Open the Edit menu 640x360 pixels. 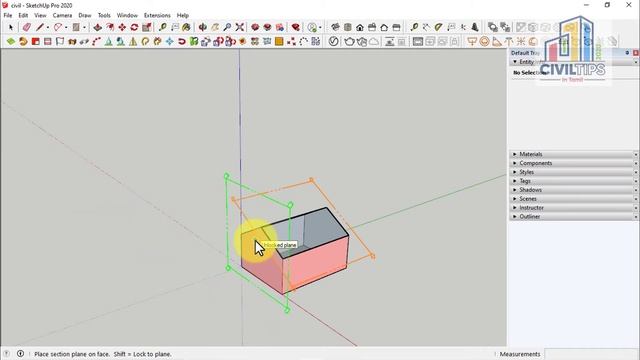pyautogui.click(x=23, y=15)
